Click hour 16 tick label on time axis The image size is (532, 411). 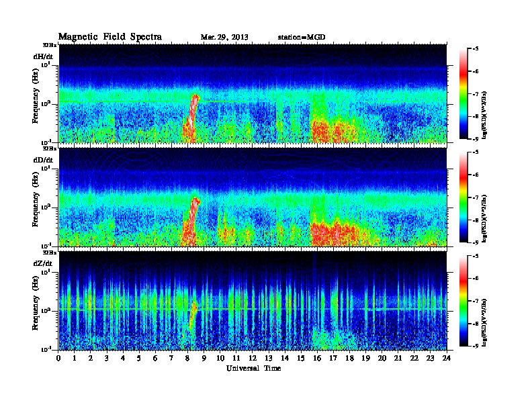317,358
